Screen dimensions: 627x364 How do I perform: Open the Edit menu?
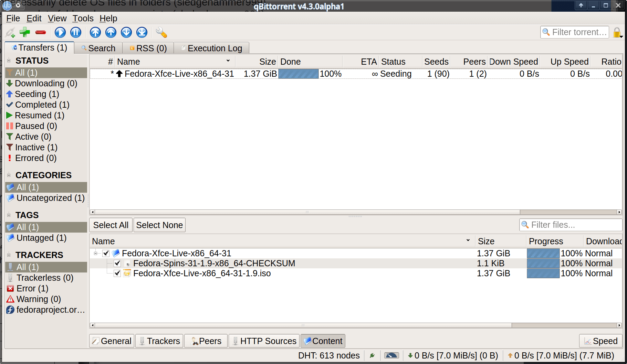pos(34,18)
